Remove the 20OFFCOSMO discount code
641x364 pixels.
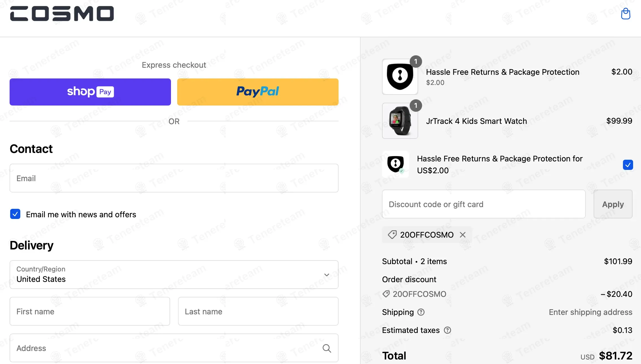tap(463, 235)
